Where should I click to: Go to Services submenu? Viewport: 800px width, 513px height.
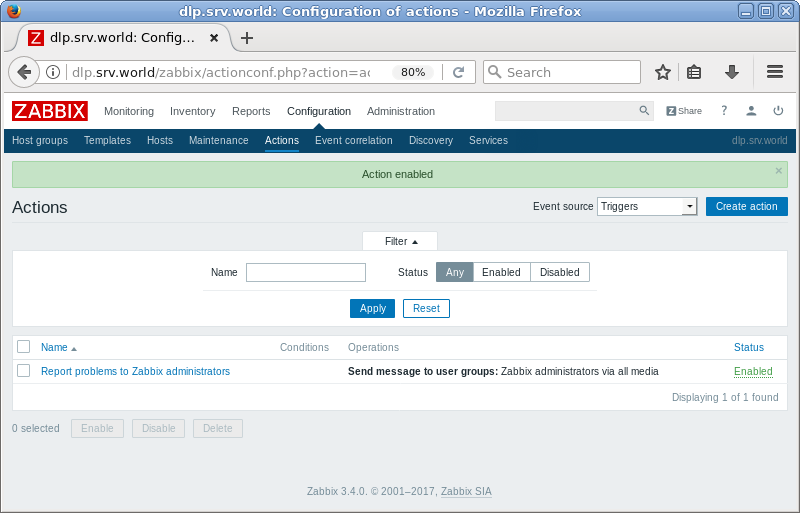[x=488, y=140]
